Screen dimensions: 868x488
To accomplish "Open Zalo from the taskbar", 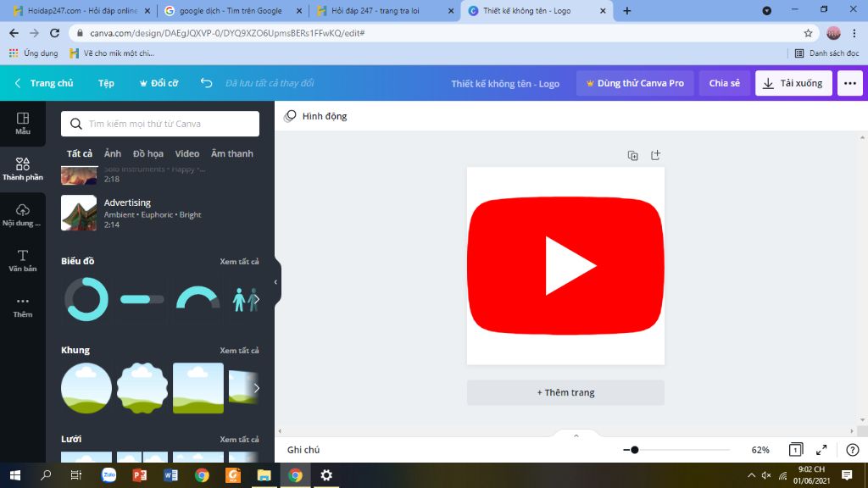I will [108, 475].
